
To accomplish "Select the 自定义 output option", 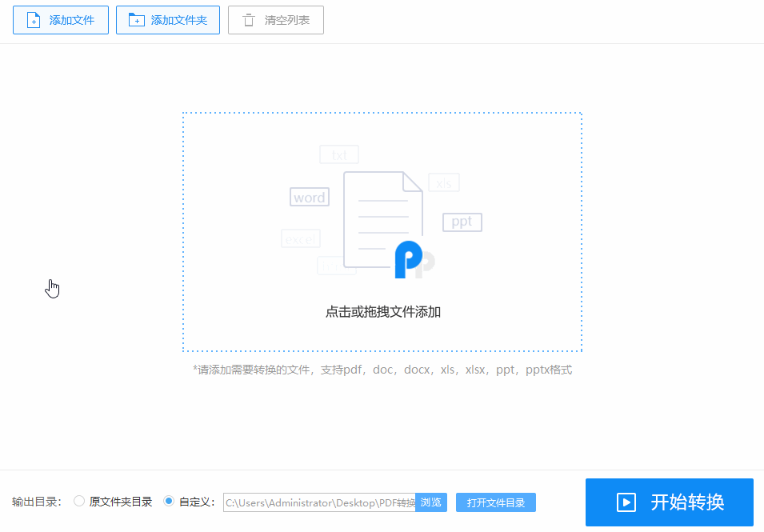I will (168, 502).
